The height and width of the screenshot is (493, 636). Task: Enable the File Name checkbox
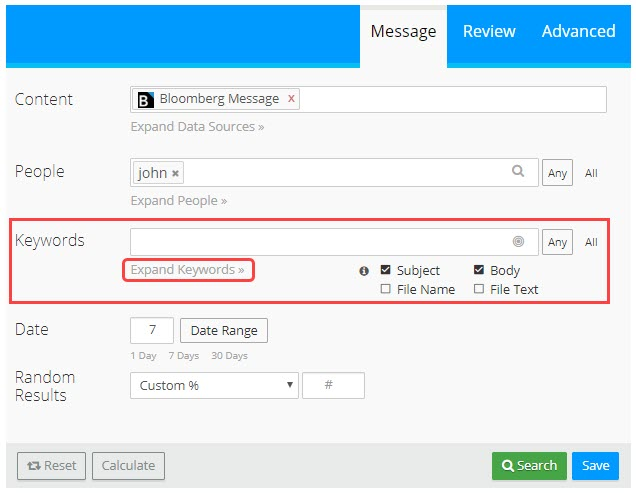point(386,289)
